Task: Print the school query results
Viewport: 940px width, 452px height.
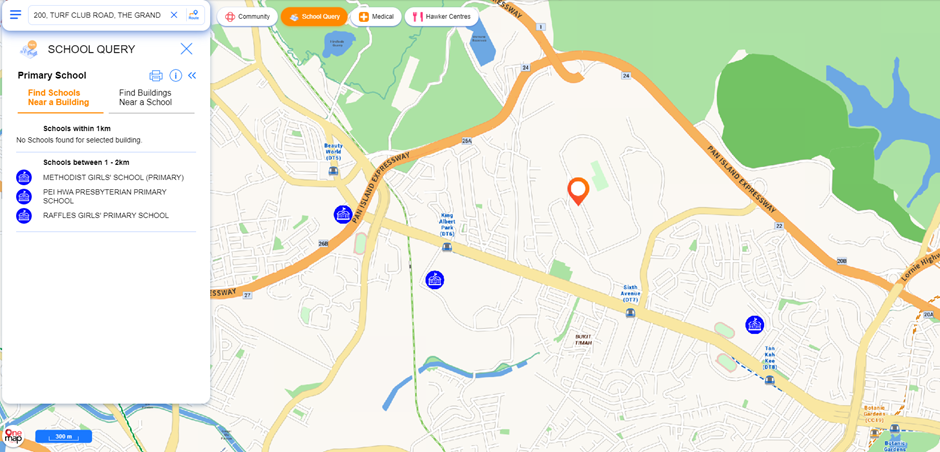Action: (156, 76)
